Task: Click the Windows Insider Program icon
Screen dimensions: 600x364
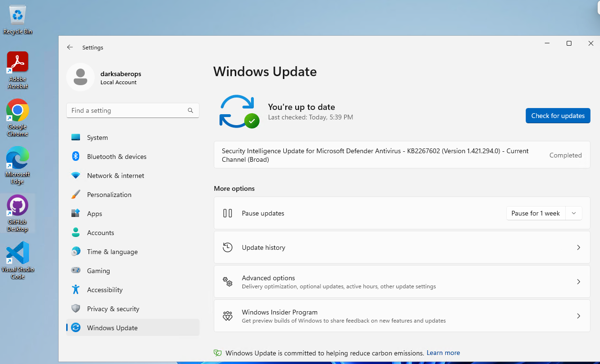Action: [x=227, y=315]
